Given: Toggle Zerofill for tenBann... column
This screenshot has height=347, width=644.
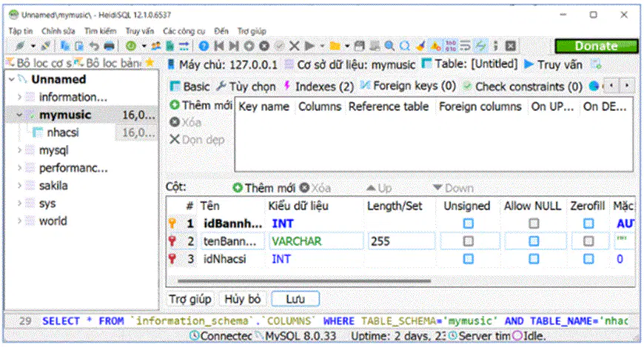Looking at the screenshot, I should (x=588, y=241).
